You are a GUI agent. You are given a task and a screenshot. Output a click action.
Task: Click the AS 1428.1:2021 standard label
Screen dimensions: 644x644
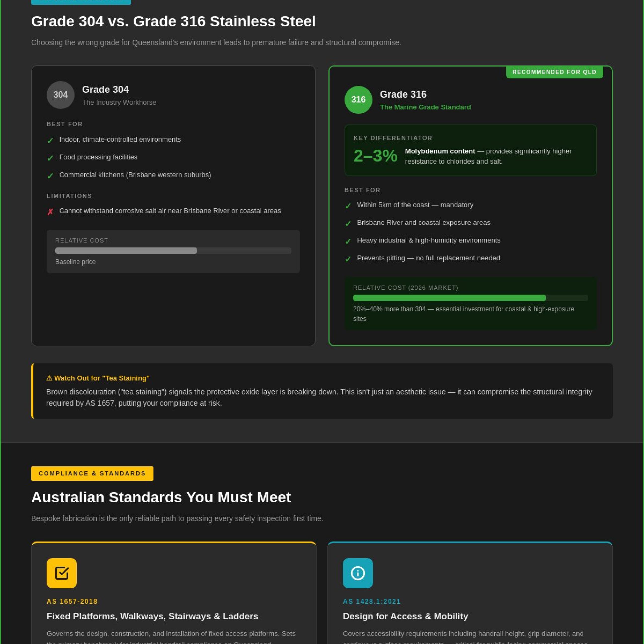pos(372,601)
